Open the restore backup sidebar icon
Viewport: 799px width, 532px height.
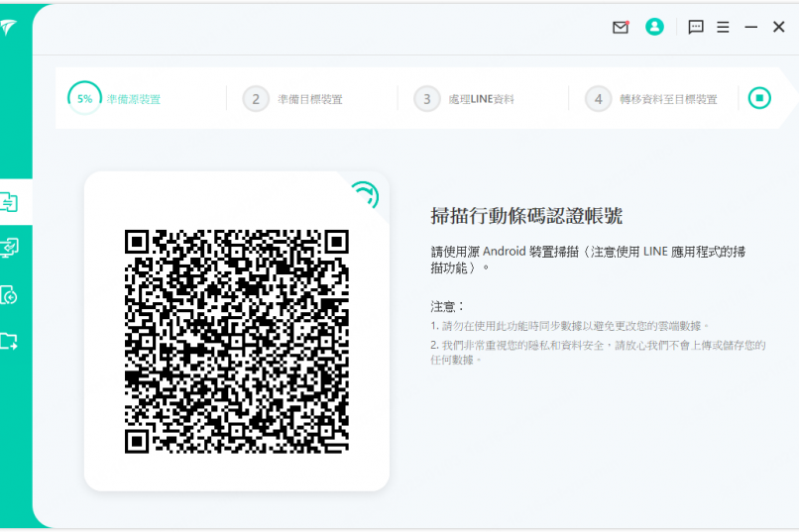pos(9,294)
